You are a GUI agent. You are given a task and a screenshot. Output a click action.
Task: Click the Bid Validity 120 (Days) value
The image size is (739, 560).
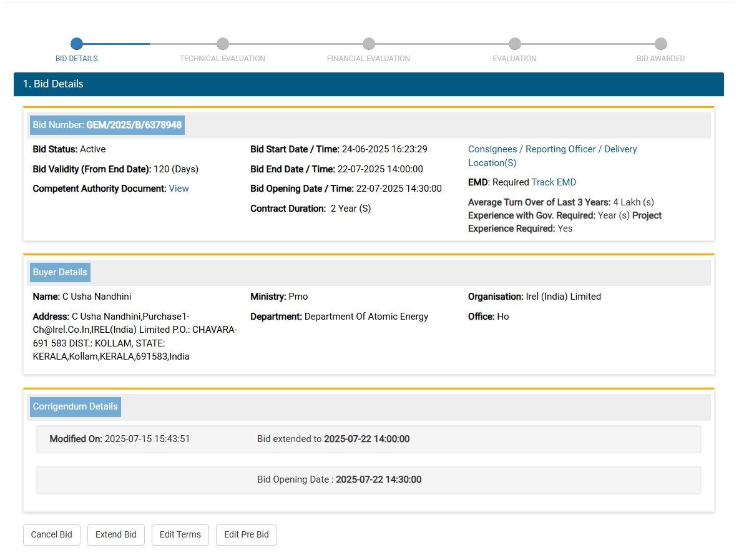176,169
